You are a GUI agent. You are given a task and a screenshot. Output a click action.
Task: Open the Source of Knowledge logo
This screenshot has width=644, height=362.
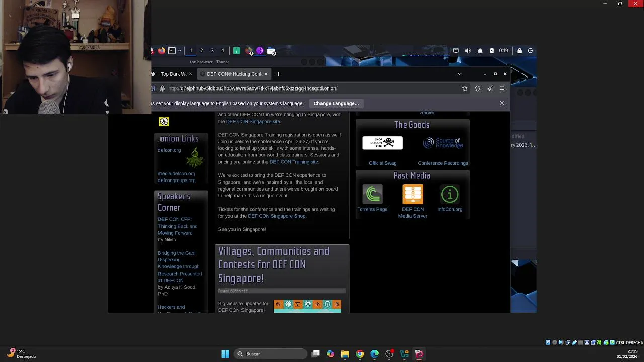tap(443, 143)
